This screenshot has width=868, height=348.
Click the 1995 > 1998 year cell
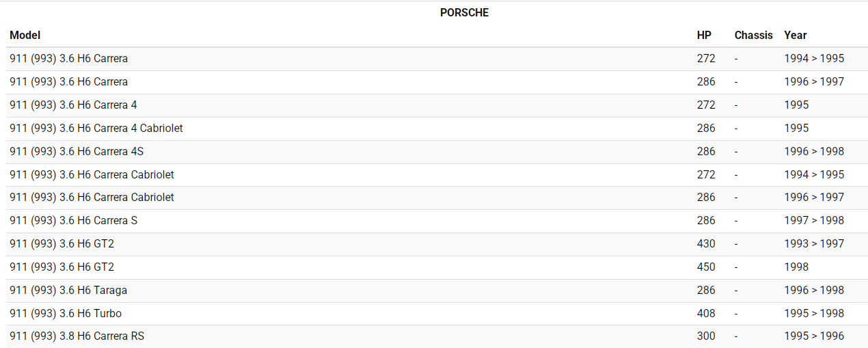coord(814,314)
